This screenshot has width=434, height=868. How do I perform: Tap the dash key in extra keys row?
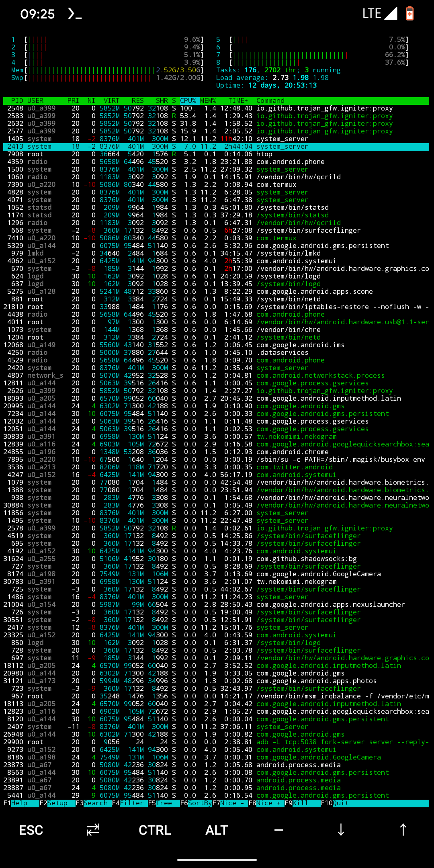click(279, 830)
